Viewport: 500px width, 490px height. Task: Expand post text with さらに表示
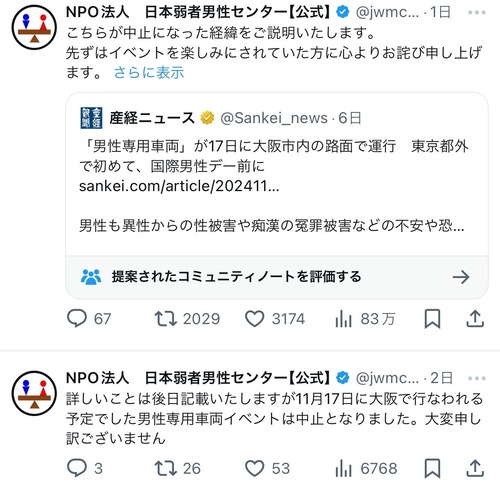point(149,72)
